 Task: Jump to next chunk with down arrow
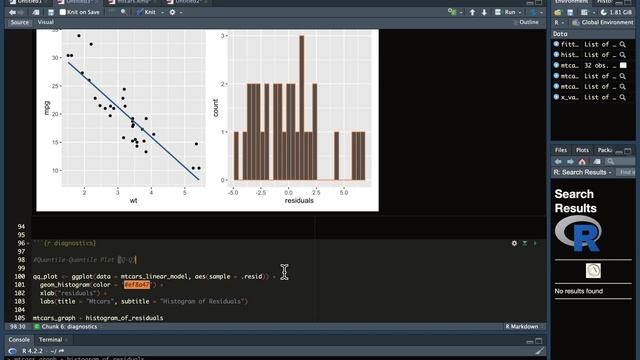484,12
